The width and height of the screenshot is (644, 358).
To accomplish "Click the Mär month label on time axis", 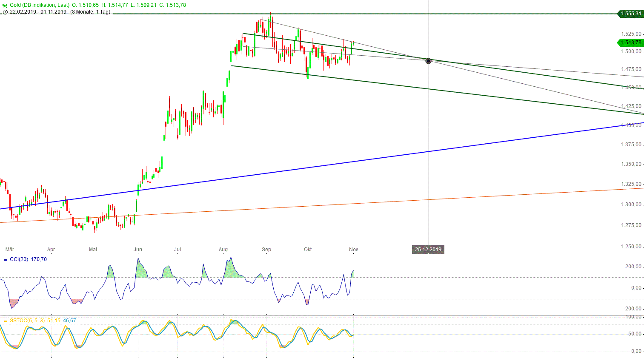I will (x=9, y=250).
